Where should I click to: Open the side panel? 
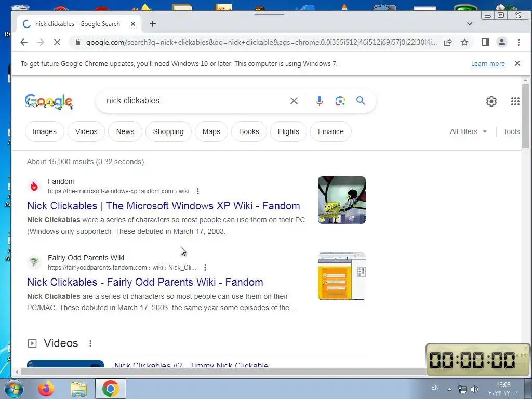pos(485,42)
